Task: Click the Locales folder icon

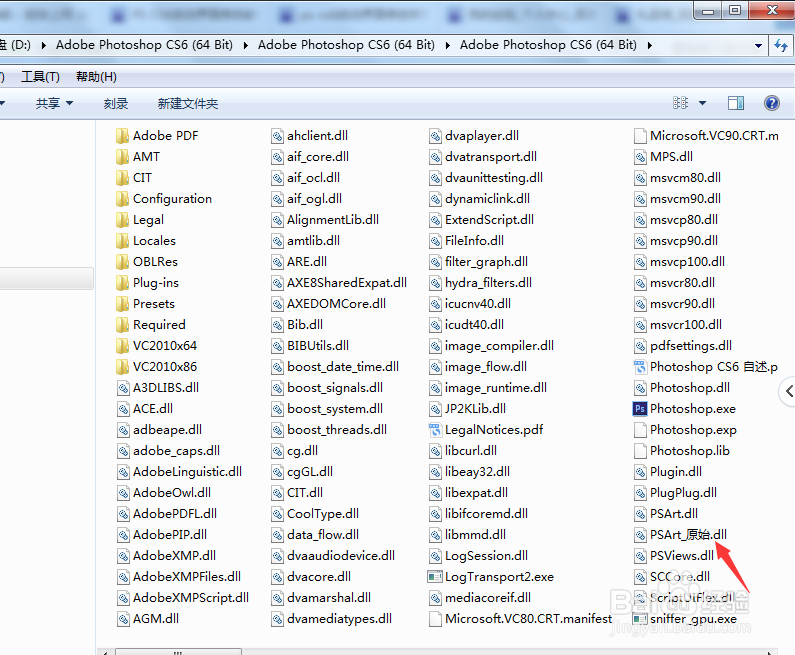Action: tap(122, 241)
